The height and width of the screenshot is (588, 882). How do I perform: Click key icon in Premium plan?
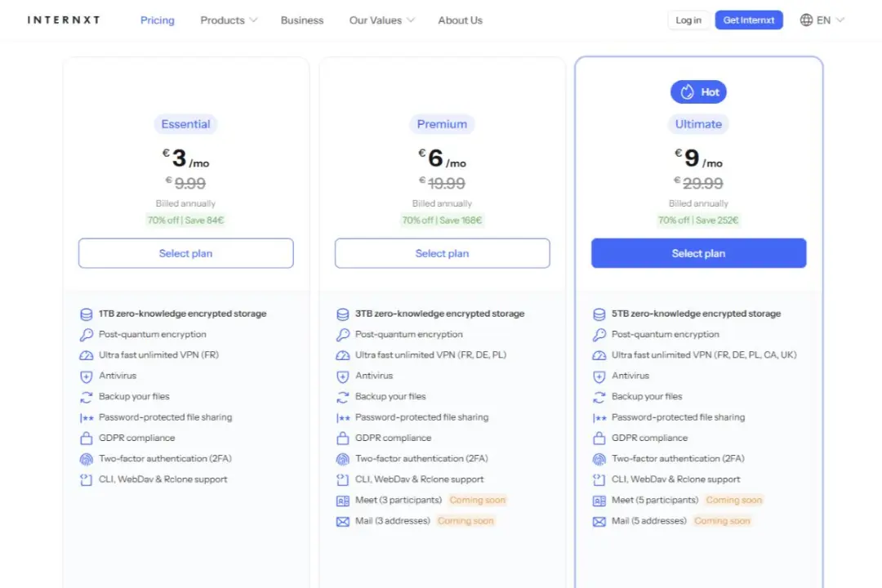(342, 335)
